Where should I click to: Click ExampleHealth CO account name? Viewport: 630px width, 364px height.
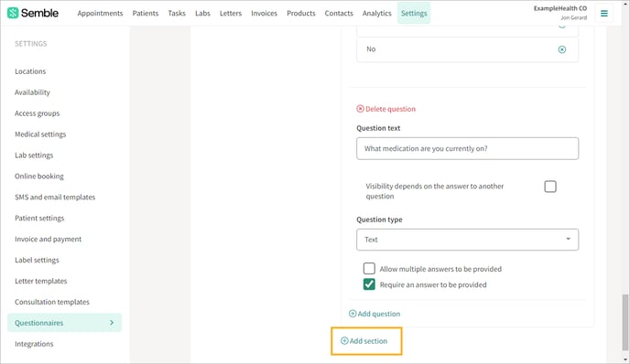(560, 8)
